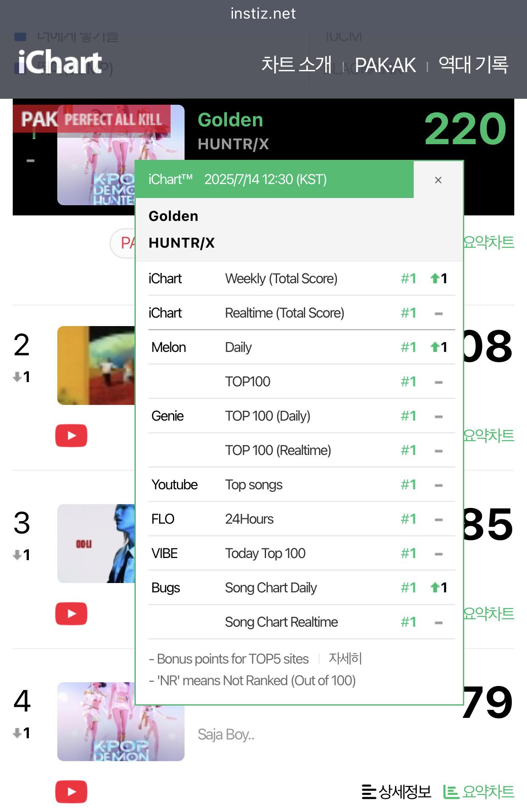Open 요약차트 for the Golden entry
527x812 pixels.
pos(489,243)
